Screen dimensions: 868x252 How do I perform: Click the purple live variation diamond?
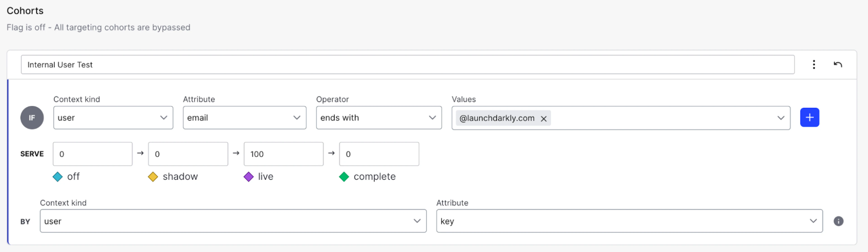(x=249, y=176)
